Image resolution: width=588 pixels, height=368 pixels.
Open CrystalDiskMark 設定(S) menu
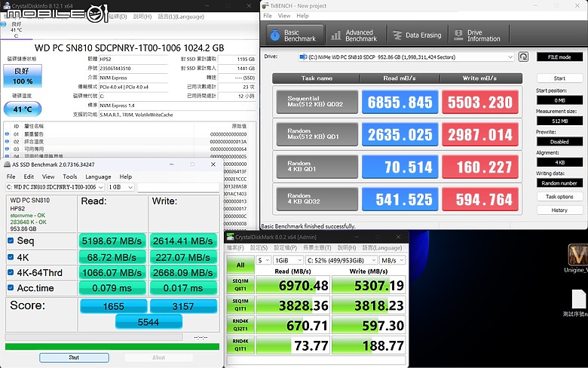pyautogui.click(x=259, y=247)
